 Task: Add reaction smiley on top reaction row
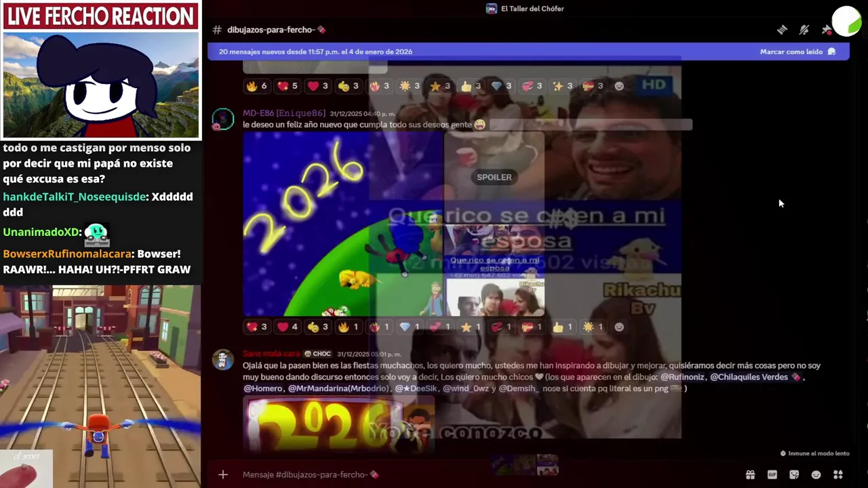coord(618,86)
